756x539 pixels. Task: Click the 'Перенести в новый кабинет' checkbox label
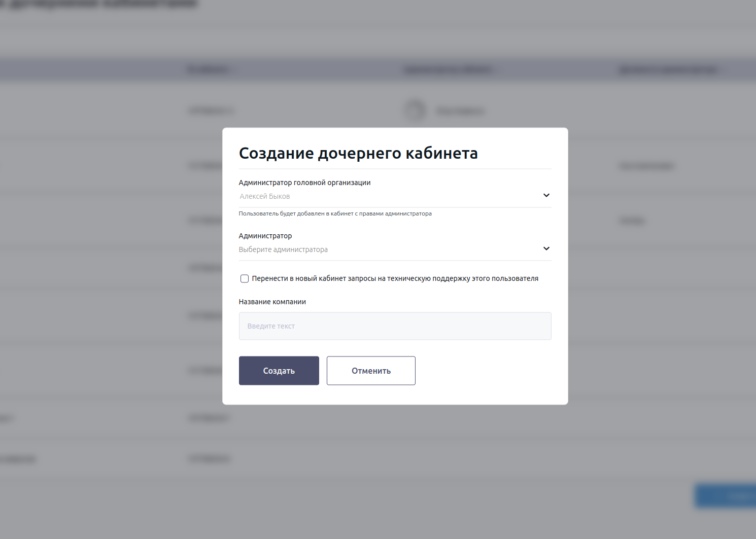pos(395,279)
